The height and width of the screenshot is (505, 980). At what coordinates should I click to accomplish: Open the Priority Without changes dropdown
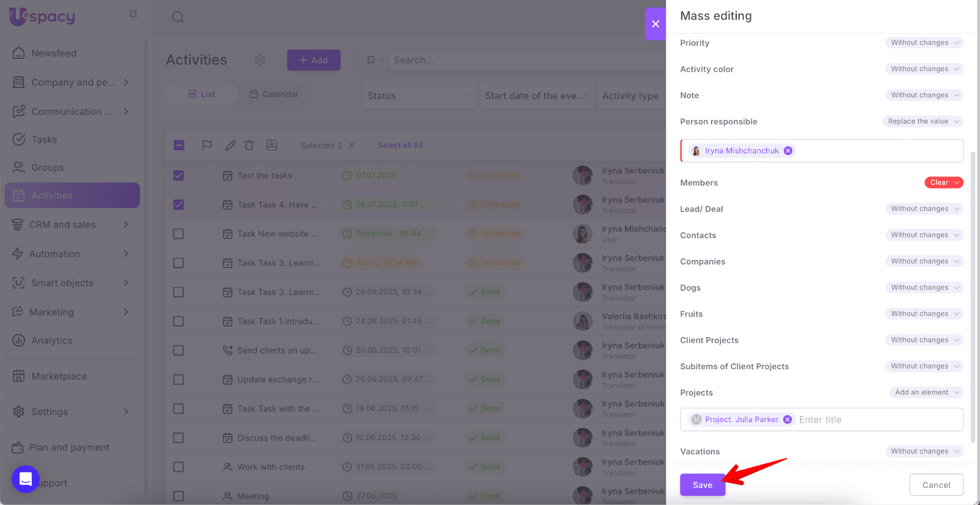[x=924, y=43]
